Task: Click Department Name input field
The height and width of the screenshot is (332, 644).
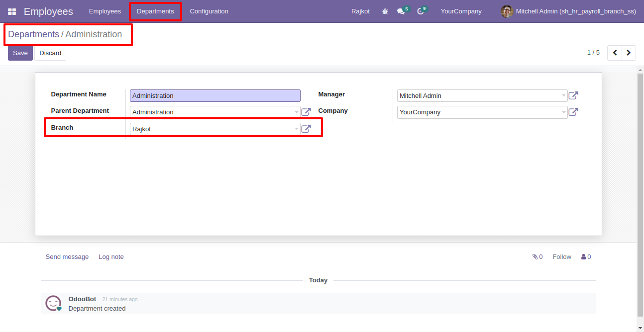Action: click(x=215, y=95)
